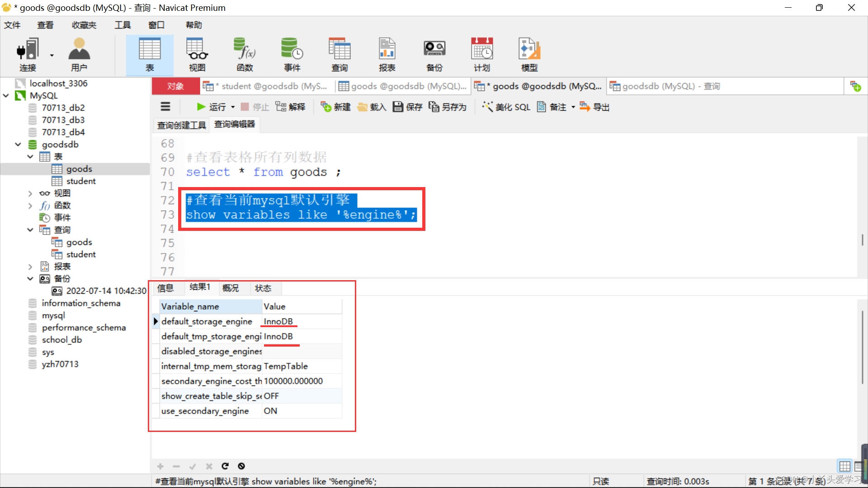This screenshot has width=868, height=488.
Task: Run the query with 运行 button
Action: click(211, 107)
